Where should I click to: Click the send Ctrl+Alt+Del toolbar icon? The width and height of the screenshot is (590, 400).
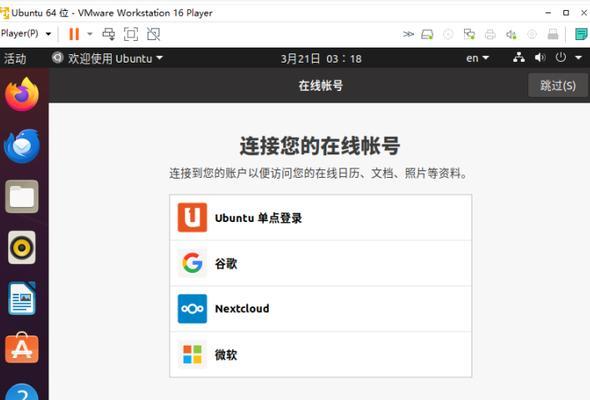click(109, 34)
